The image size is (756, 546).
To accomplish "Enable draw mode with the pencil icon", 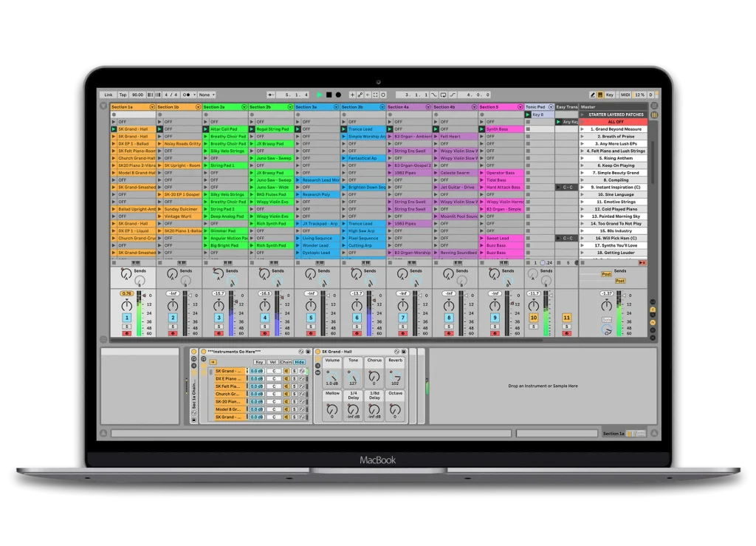I will pos(593,95).
